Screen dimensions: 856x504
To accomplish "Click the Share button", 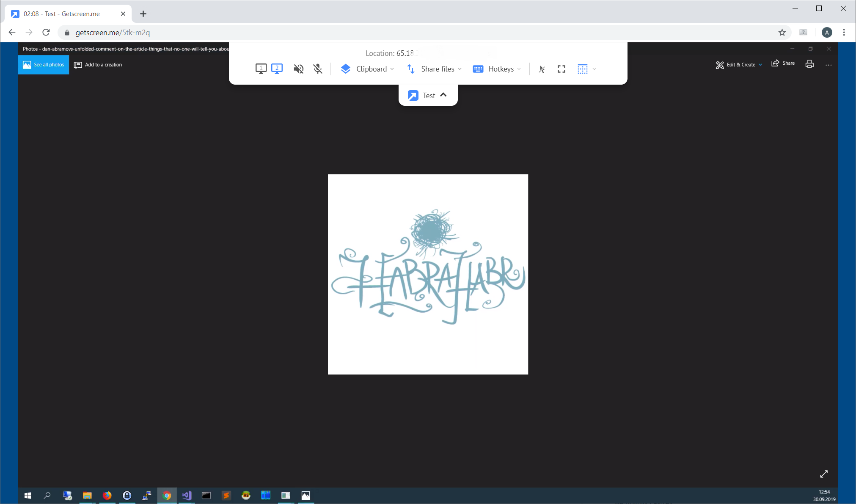I will pos(784,64).
